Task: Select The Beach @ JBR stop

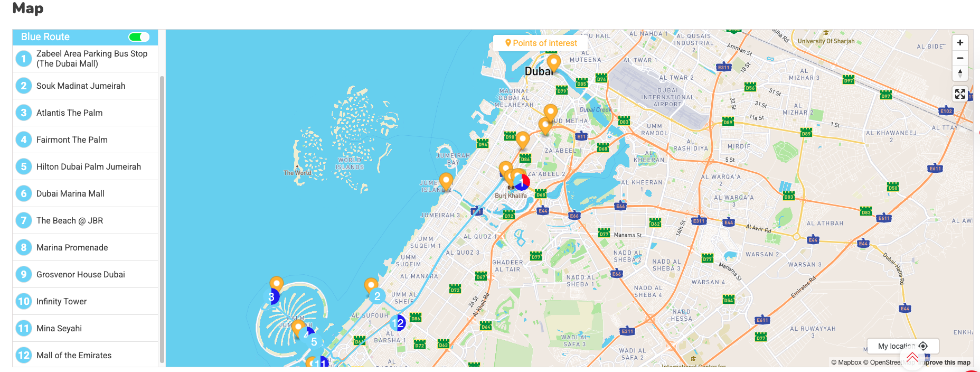Action: point(86,220)
